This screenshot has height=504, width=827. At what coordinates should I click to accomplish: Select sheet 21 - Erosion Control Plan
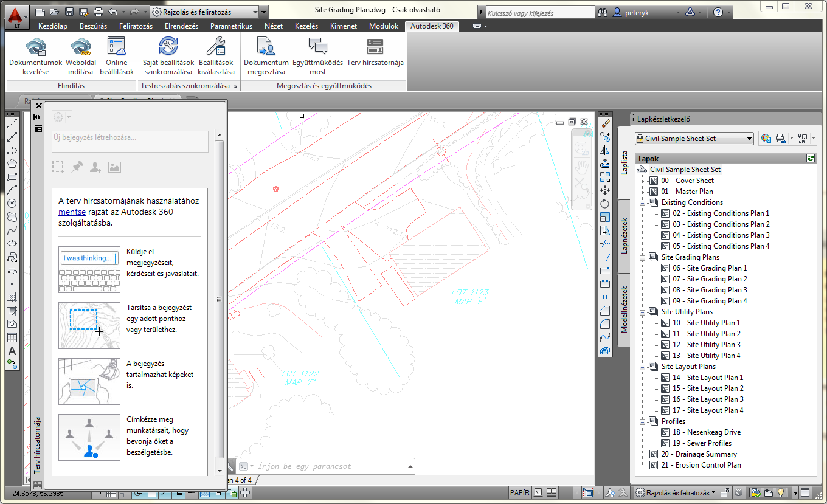click(x=701, y=465)
